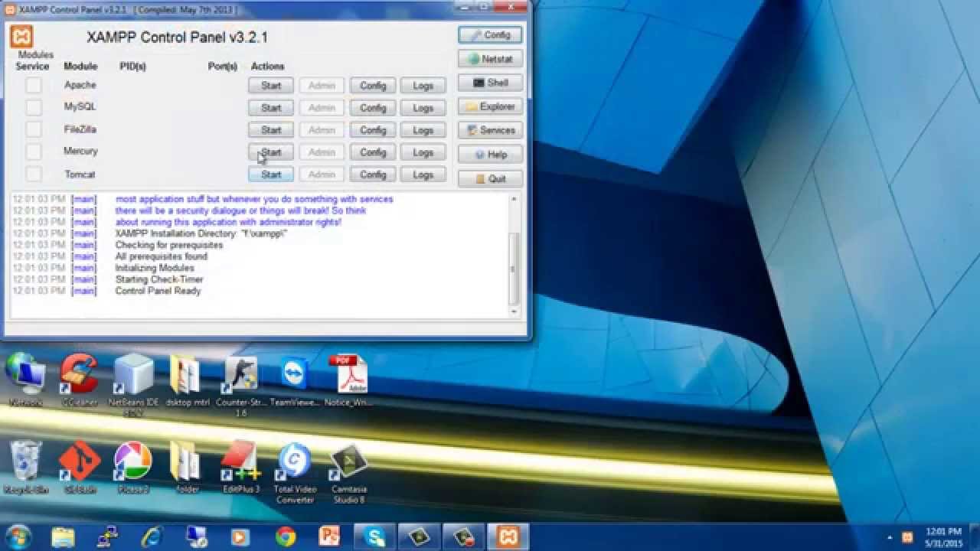
Task: Select the Counter-Strike 1.6 desktop shortcut
Action: point(241,385)
